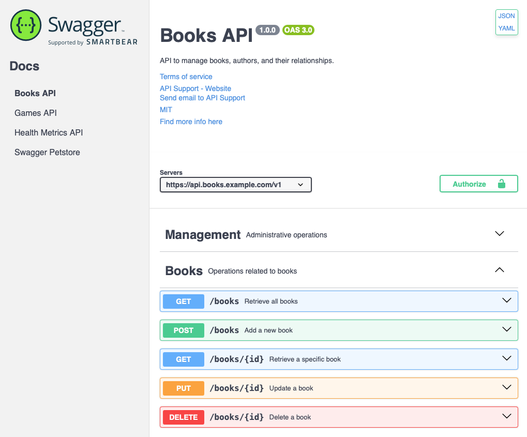
Task: Expand POST /books Add a new book
Action: click(x=339, y=330)
